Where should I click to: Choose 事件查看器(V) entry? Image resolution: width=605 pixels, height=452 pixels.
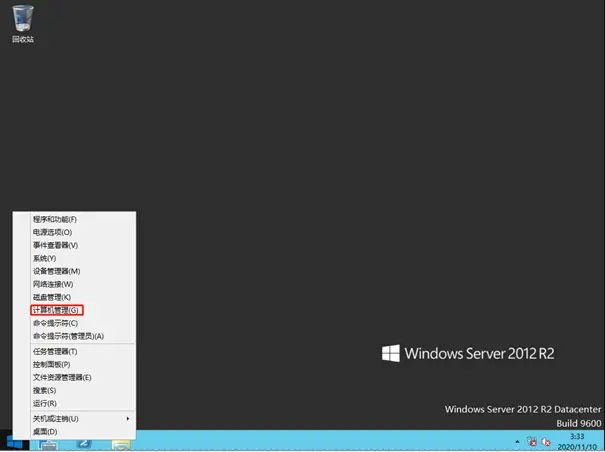(74, 245)
